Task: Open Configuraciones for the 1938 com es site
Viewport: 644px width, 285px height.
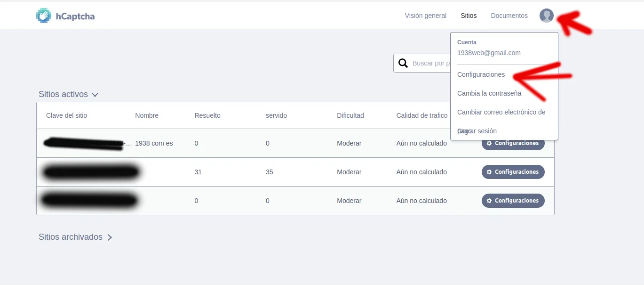Action: (x=513, y=143)
